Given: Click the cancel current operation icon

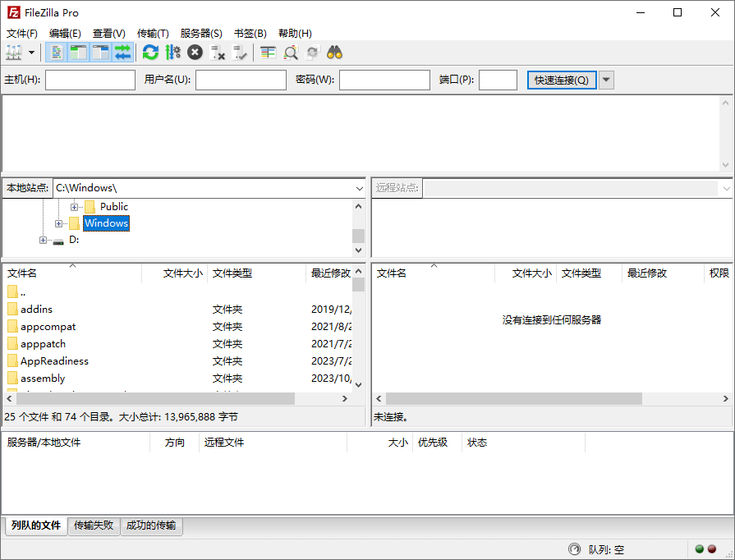Looking at the screenshot, I should 195,53.
